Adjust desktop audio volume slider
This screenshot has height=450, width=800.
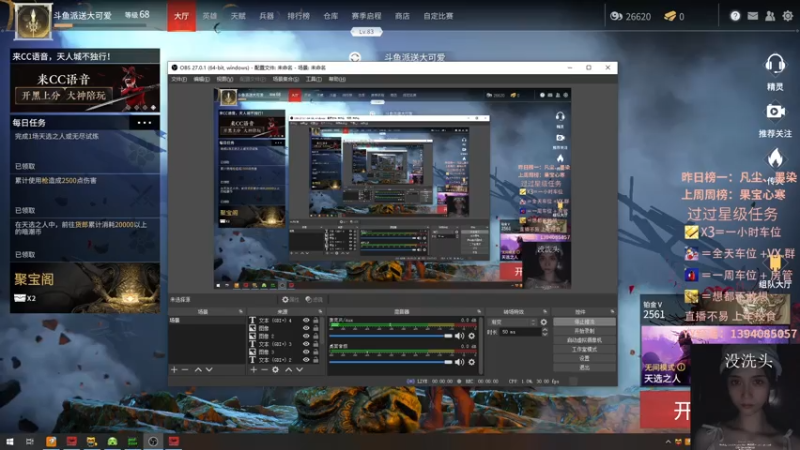click(x=390, y=362)
